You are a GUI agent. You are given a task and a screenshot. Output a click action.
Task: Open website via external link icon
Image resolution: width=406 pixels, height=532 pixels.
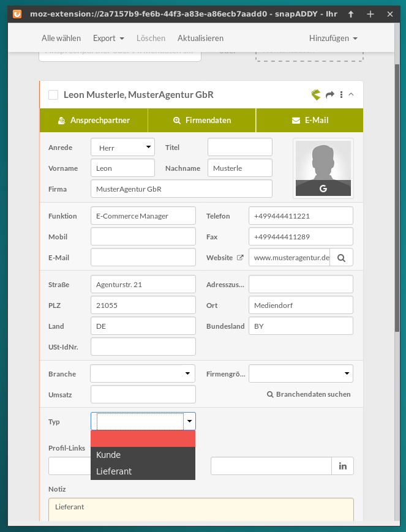pos(240,258)
